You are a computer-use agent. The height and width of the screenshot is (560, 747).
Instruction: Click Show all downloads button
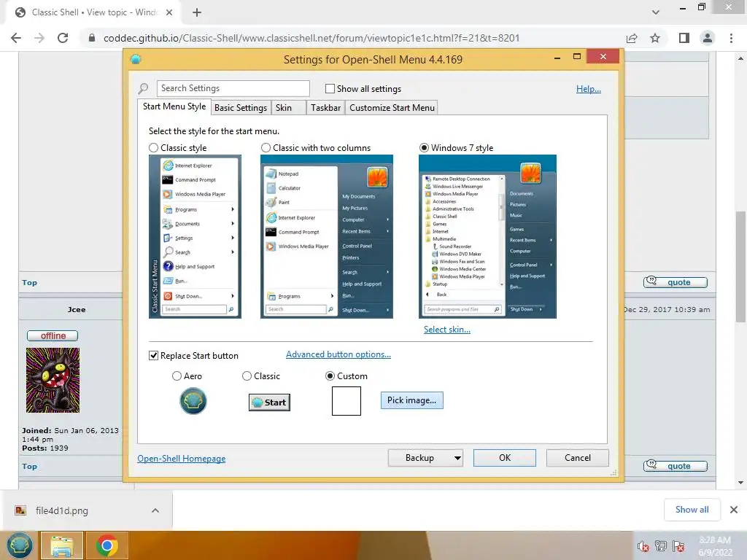point(692,510)
